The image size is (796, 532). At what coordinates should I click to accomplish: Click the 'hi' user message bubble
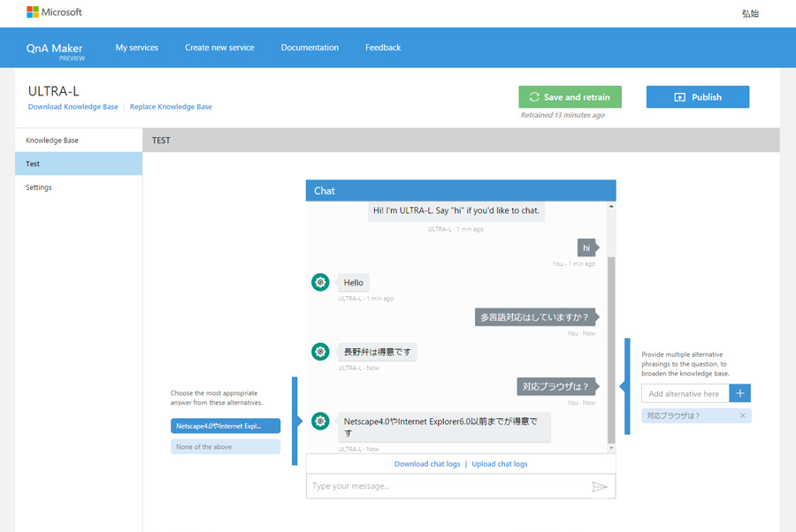tap(586, 248)
